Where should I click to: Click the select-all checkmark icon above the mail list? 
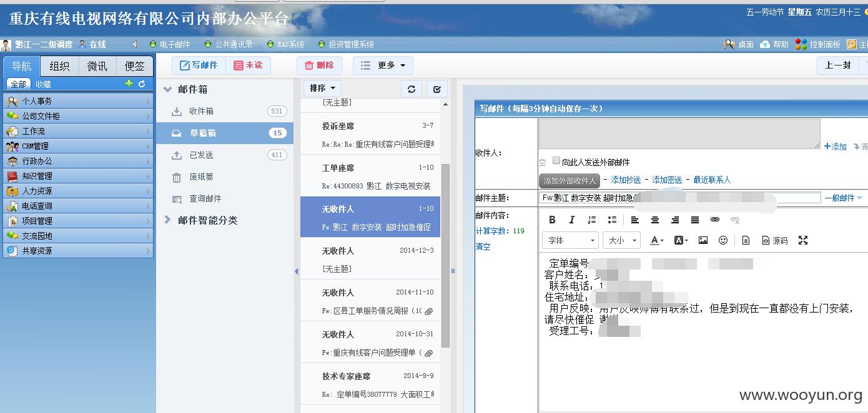pyautogui.click(x=437, y=89)
